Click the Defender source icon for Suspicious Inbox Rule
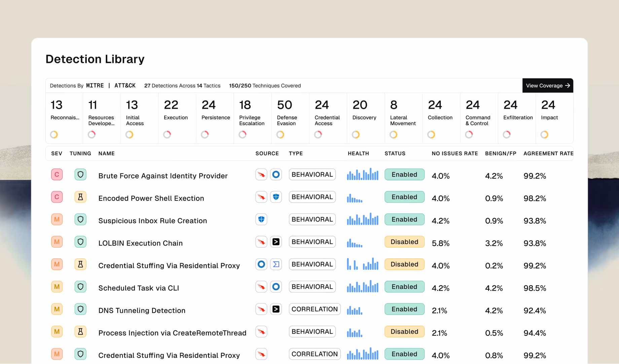 tap(261, 219)
